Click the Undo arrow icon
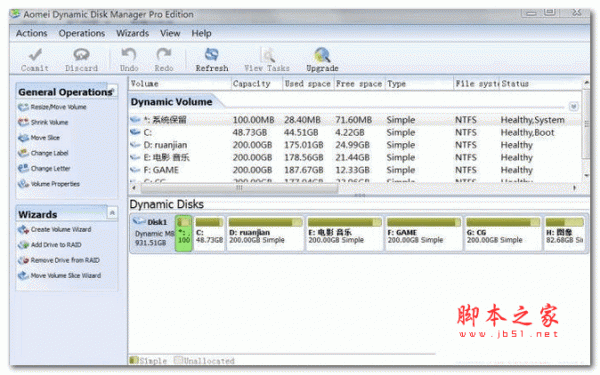This screenshot has height=375, width=600. tap(129, 55)
